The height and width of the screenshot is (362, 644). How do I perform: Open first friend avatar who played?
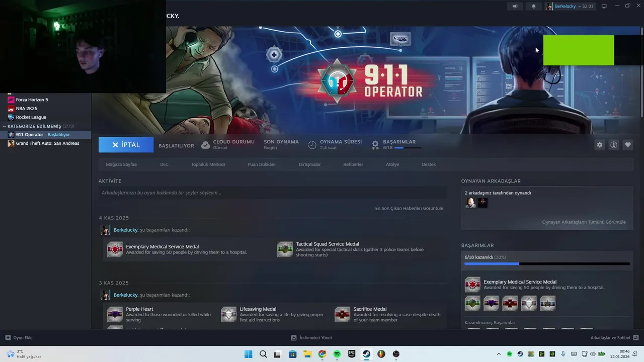[470, 203]
